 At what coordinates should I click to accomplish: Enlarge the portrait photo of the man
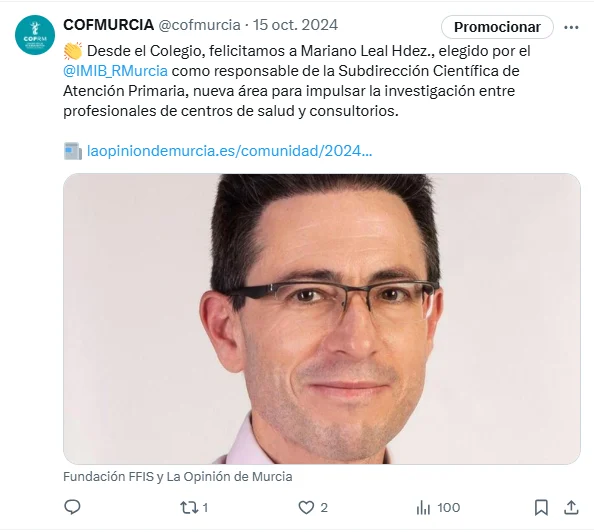pyautogui.click(x=322, y=319)
